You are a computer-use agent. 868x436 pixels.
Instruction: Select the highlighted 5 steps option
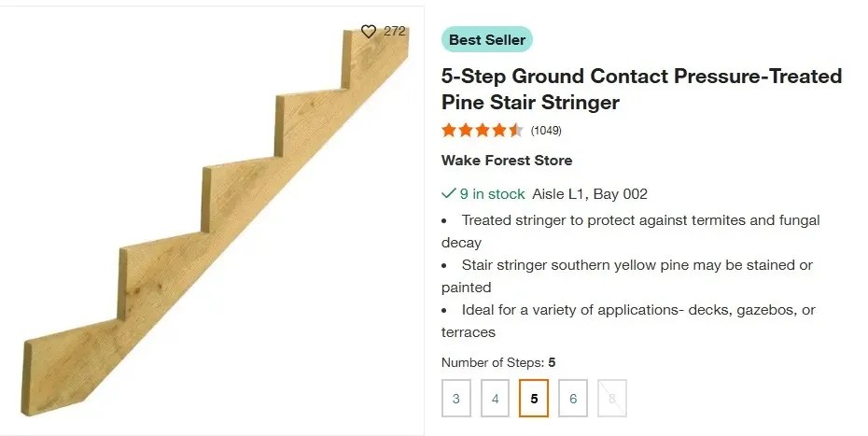tap(534, 399)
